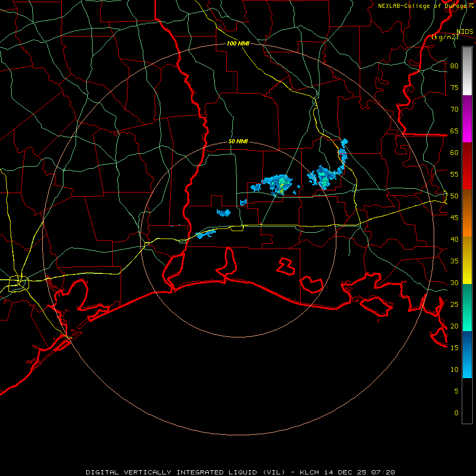Viewport: 476px width, 476px height.
Task: Pick the green 20-30 legend segment
Action: tap(467, 307)
